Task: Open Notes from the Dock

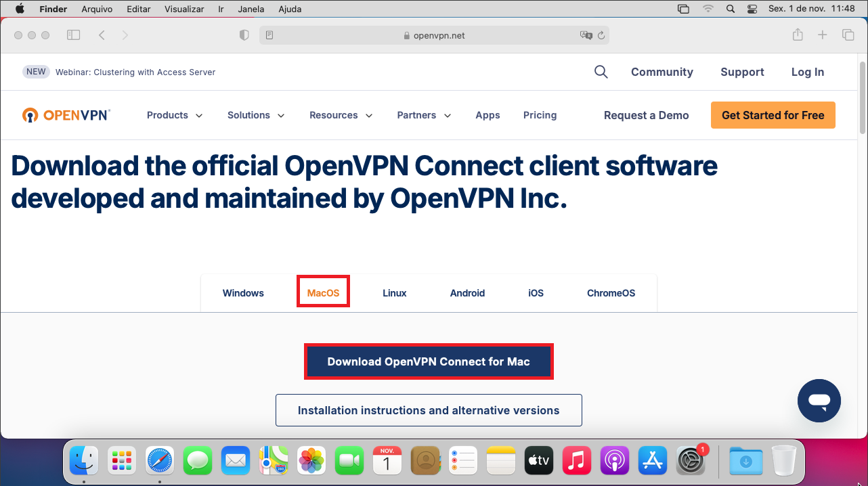Action: [501, 461]
